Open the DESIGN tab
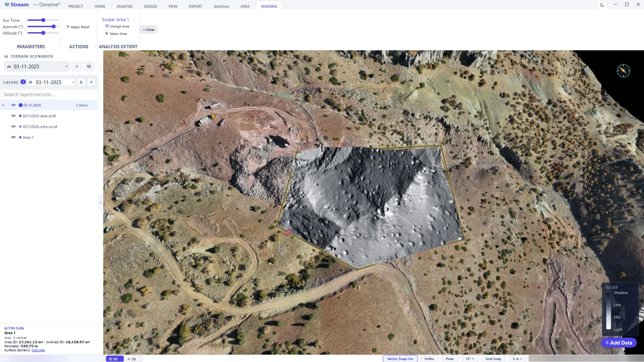The image size is (644, 362). 150,6
